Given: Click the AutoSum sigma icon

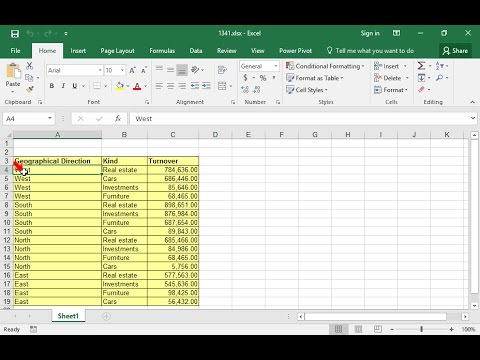Looking at the screenshot, I should pyautogui.click(x=421, y=66).
